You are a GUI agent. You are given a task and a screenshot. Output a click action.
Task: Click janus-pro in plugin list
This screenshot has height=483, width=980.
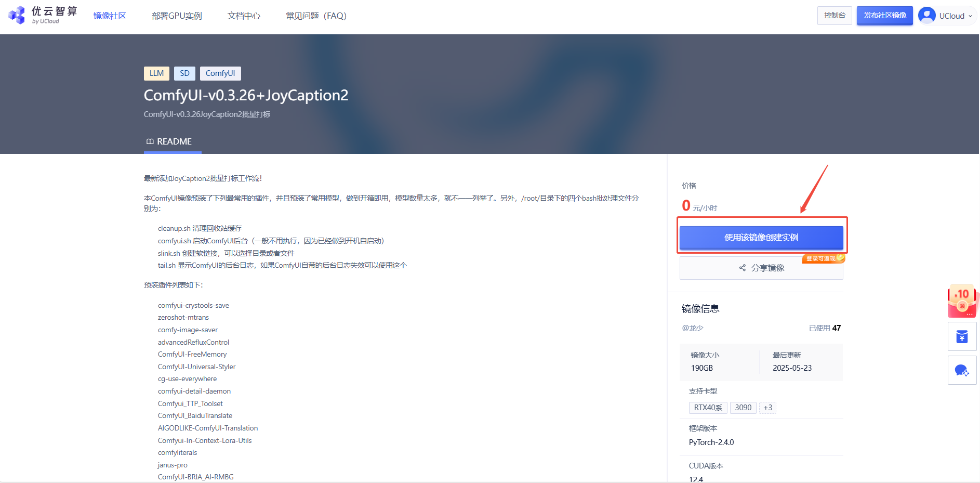point(173,465)
